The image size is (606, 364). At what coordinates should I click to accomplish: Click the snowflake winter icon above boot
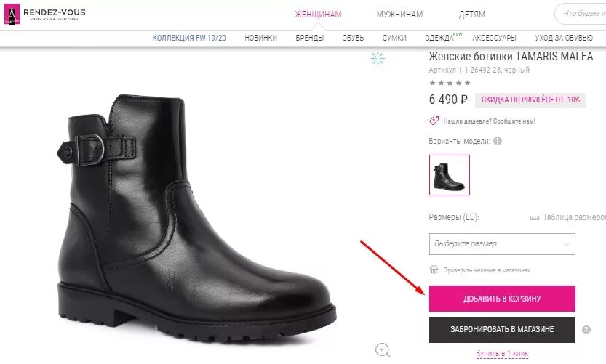point(378,59)
